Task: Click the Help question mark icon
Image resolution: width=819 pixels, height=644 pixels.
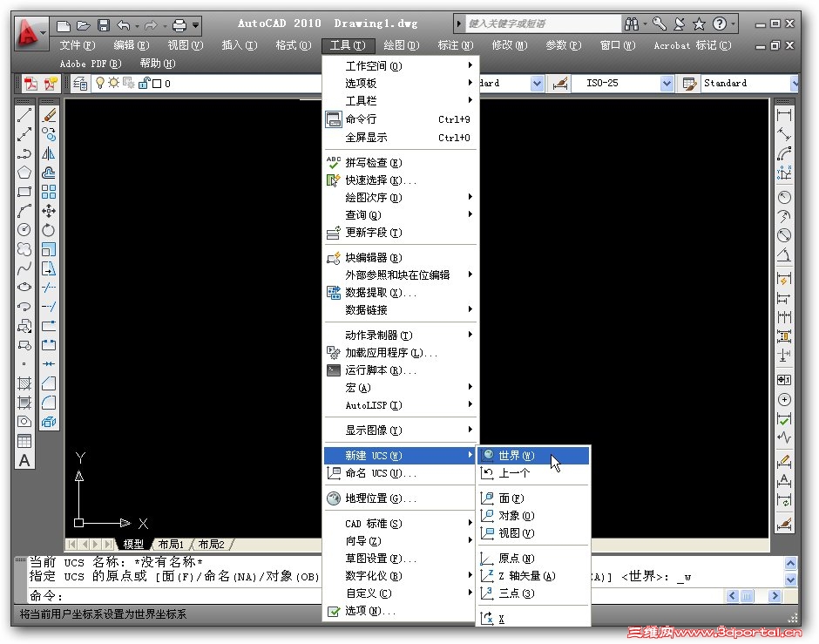Action: pyautogui.click(x=719, y=24)
